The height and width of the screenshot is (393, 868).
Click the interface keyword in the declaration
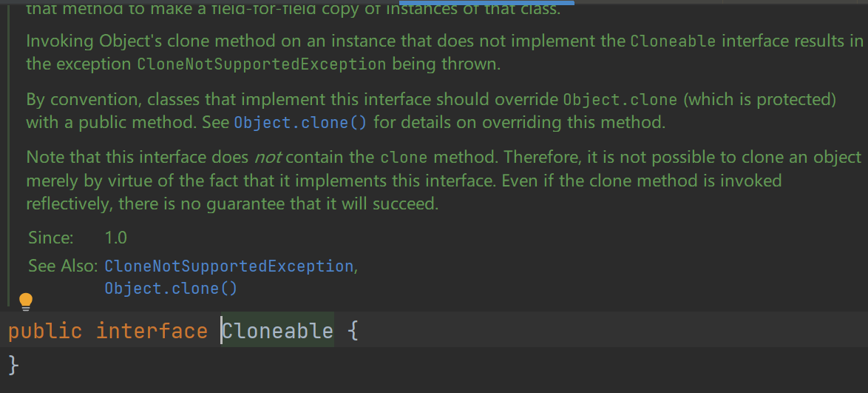click(x=152, y=332)
